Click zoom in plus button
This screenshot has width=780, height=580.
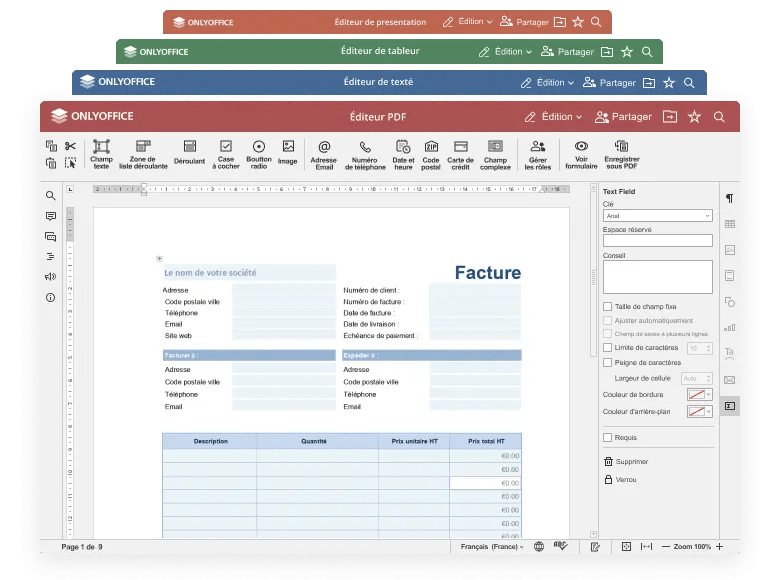(719, 547)
